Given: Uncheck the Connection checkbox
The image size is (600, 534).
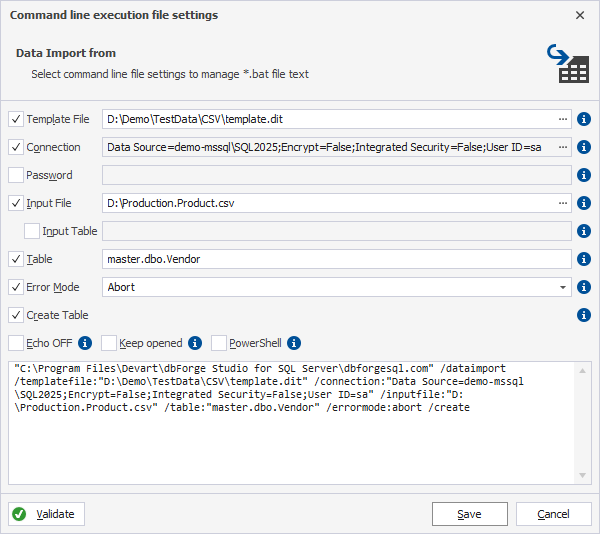Looking at the screenshot, I should click(x=16, y=147).
